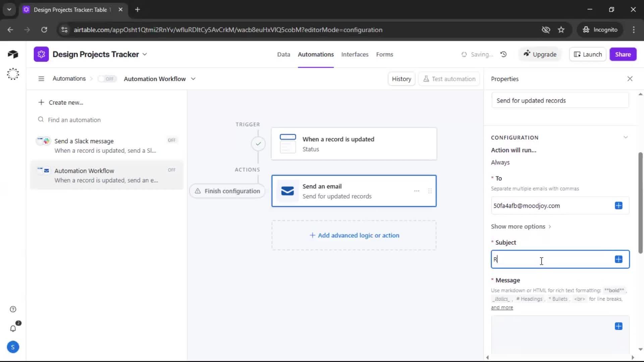Click the Design Projects Tracker base icon

[41, 54]
